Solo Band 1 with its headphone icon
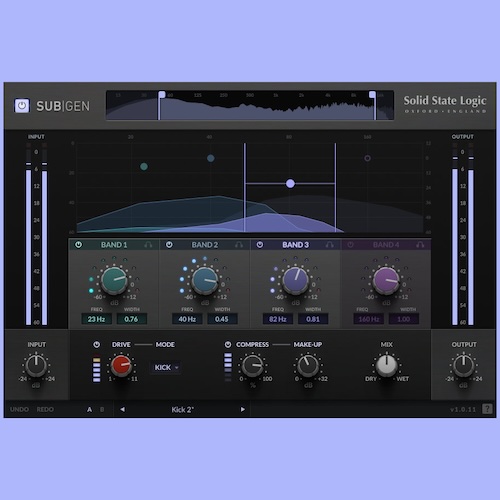 (x=148, y=245)
